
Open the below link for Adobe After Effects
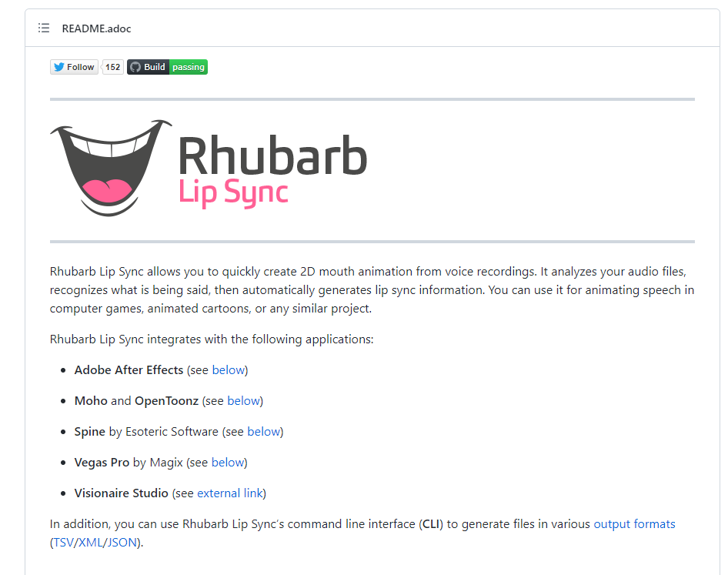click(x=229, y=370)
